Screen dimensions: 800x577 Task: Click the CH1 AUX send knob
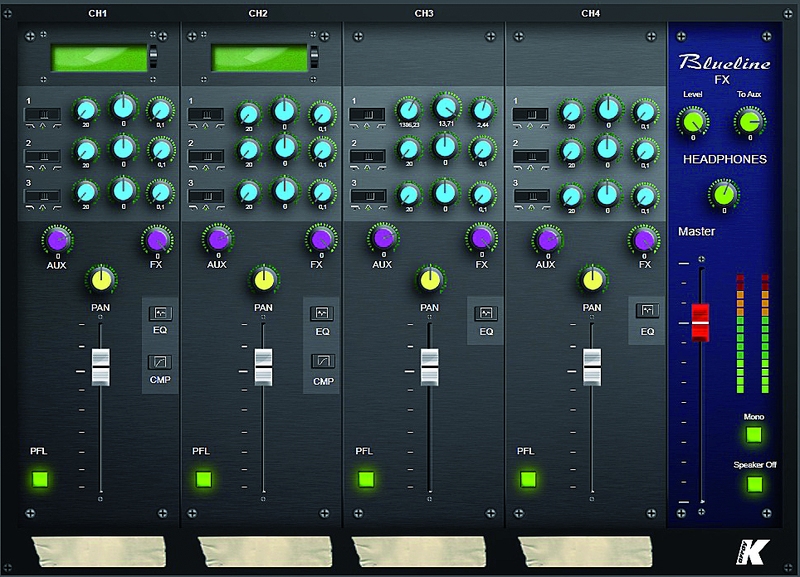pos(57,240)
